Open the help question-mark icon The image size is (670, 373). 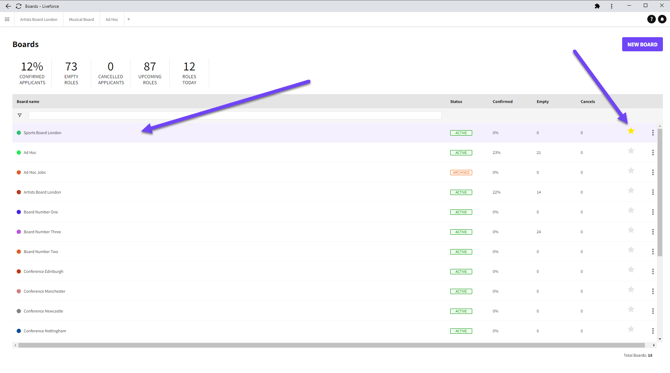(x=651, y=19)
